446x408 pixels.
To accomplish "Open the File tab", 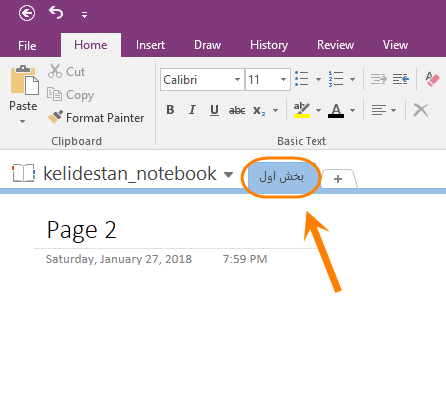I will [27, 45].
